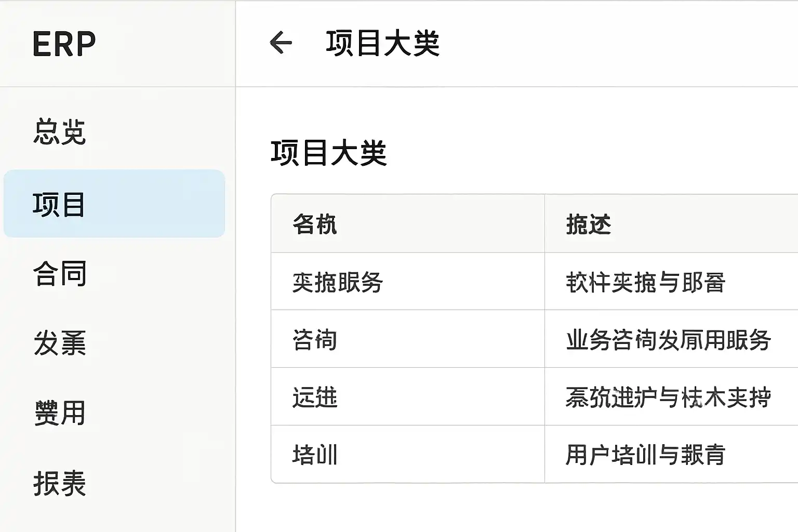
Task: Click the 项目大类 heading above the table
Action: pos(329,153)
